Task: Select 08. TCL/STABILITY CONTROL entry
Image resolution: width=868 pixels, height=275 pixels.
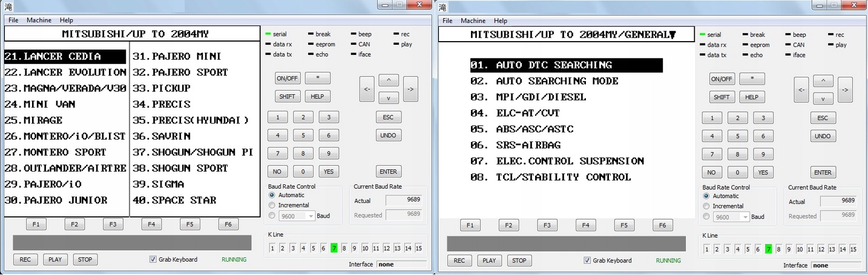Action: (x=551, y=177)
